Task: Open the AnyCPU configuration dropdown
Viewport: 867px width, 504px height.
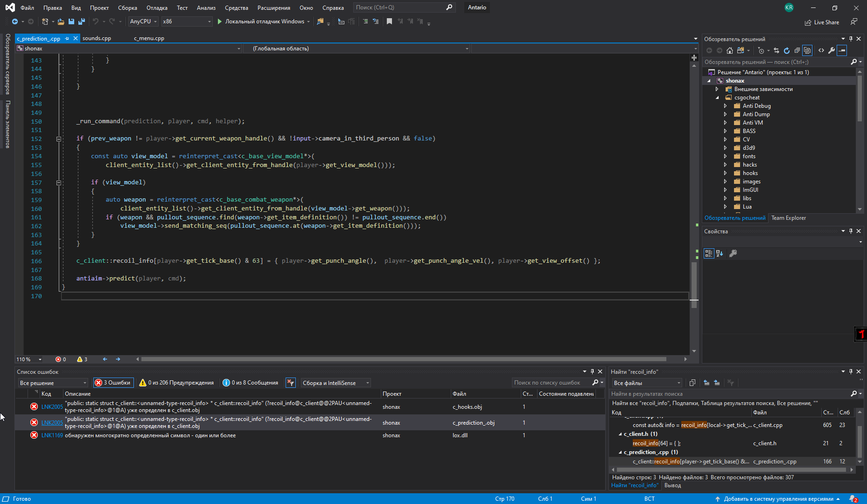Action: 143,21
